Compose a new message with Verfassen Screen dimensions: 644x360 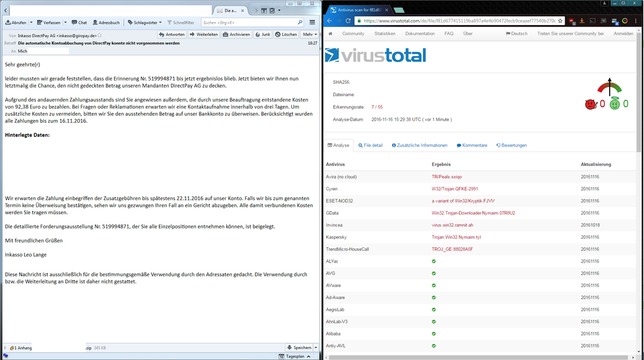48,23
